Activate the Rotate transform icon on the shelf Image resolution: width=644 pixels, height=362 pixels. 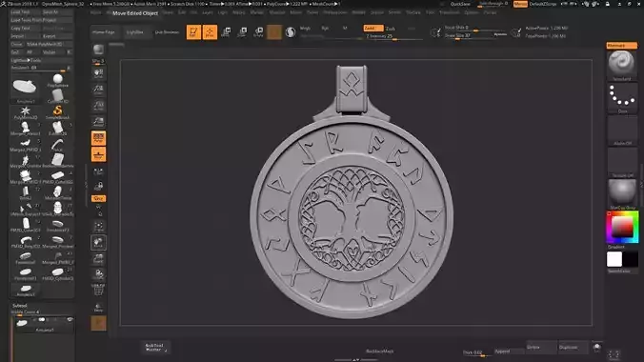pos(259,32)
